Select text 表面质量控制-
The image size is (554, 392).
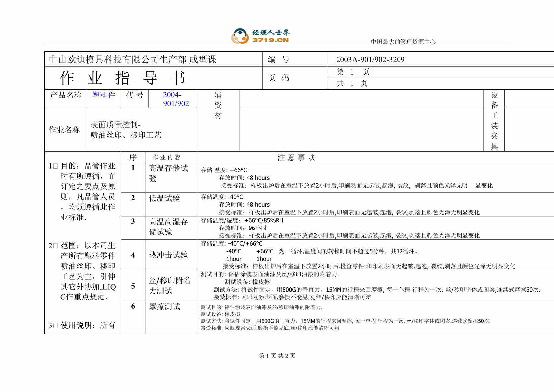[x=115, y=125]
